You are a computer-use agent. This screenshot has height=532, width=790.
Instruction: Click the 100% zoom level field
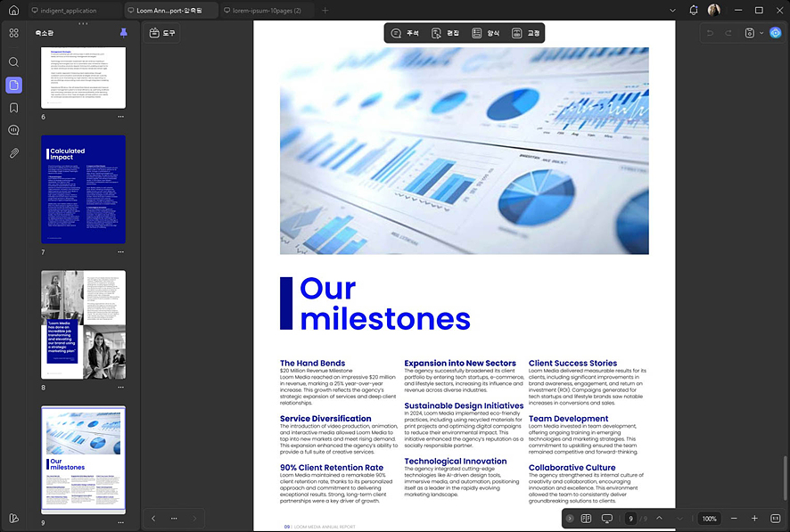710,519
